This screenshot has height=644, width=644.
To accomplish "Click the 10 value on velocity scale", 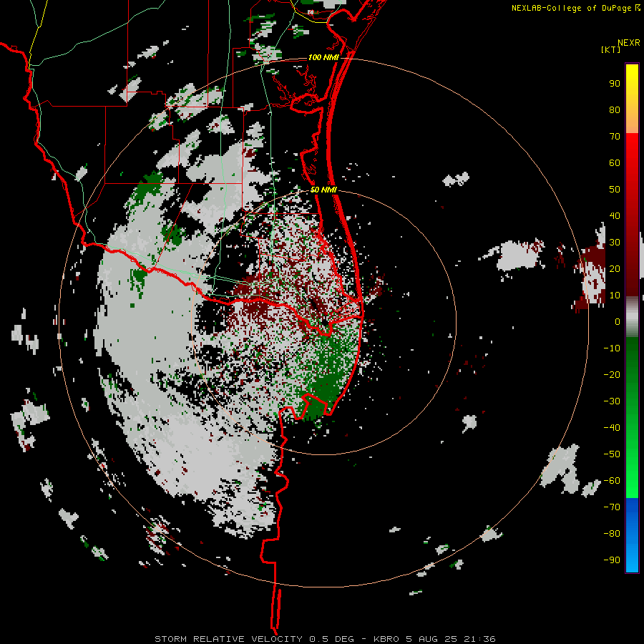I will 615,296.
